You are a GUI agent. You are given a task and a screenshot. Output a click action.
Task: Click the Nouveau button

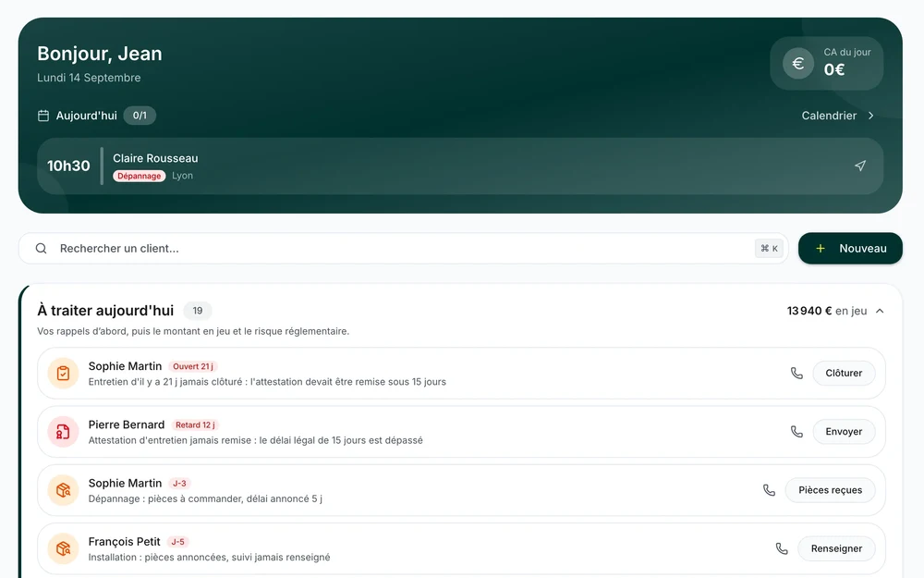point(850,248)
